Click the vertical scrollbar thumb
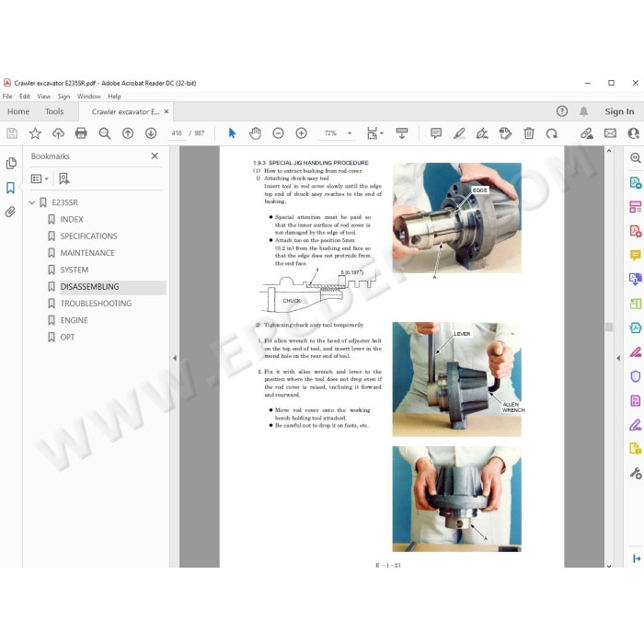 coord(609,327)
